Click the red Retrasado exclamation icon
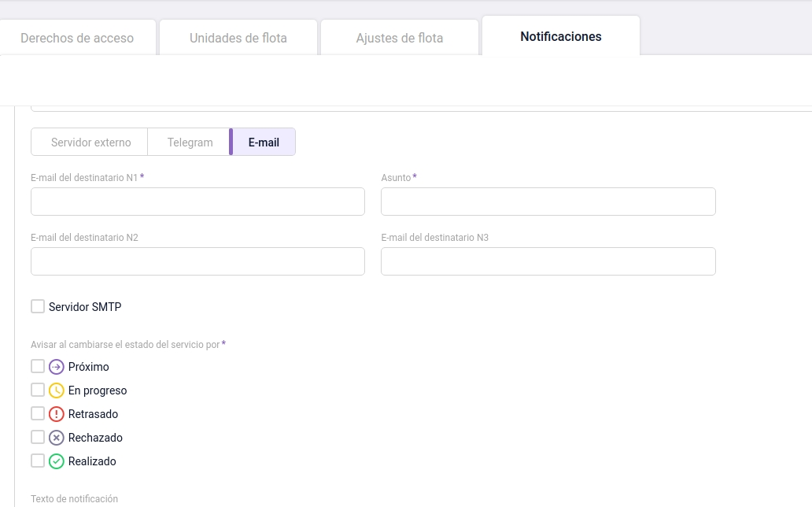 [55, 413]
